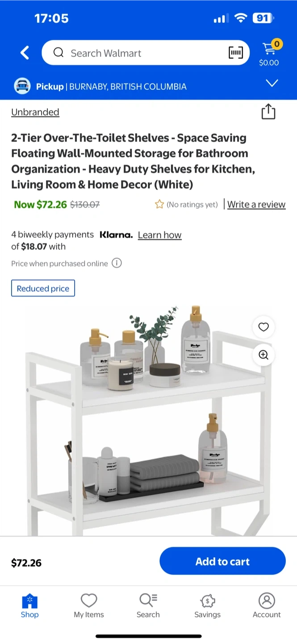Tap the share product icon

(x=268, y=112)
